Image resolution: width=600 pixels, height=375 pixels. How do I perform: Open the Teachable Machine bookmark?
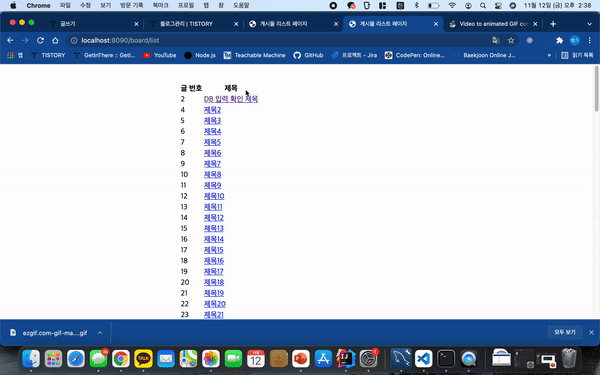pyautogui.click(x=254, y=55)
